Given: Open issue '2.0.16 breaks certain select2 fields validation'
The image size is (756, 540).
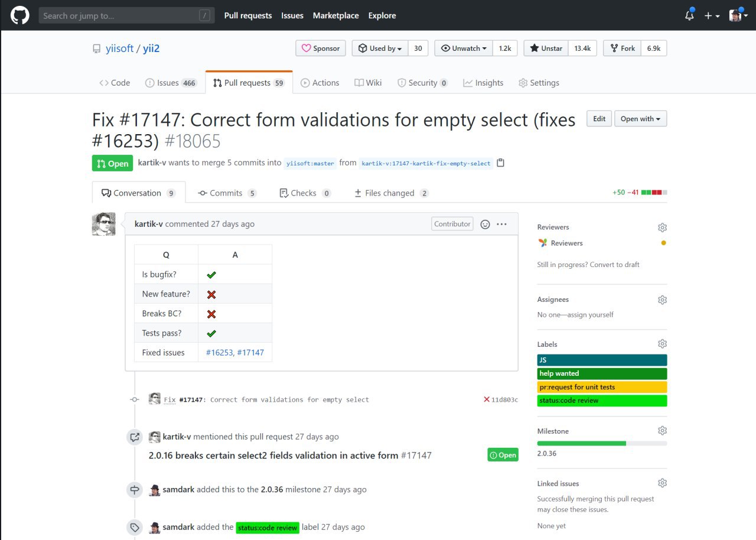Looking at the screenshot, I should click(273, 455).
